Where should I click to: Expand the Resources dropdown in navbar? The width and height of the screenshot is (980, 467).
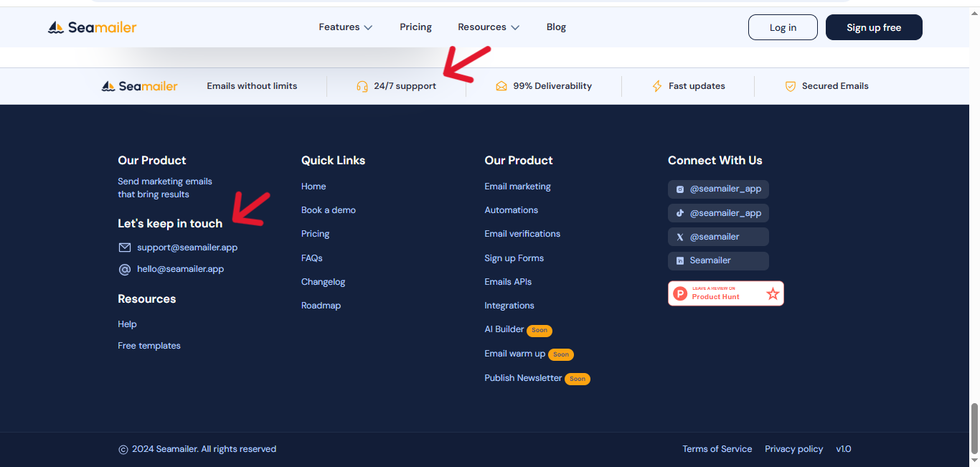click(x=488, y=27)
